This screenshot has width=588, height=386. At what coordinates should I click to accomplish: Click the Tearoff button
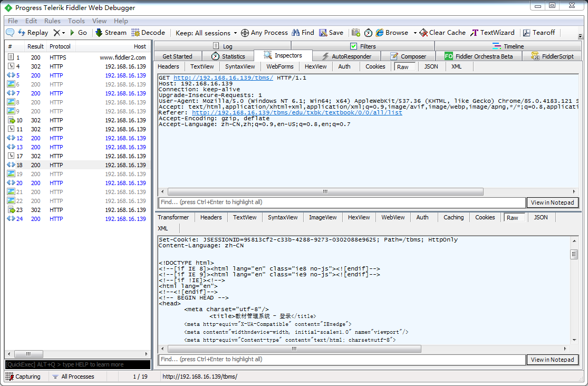539,33
